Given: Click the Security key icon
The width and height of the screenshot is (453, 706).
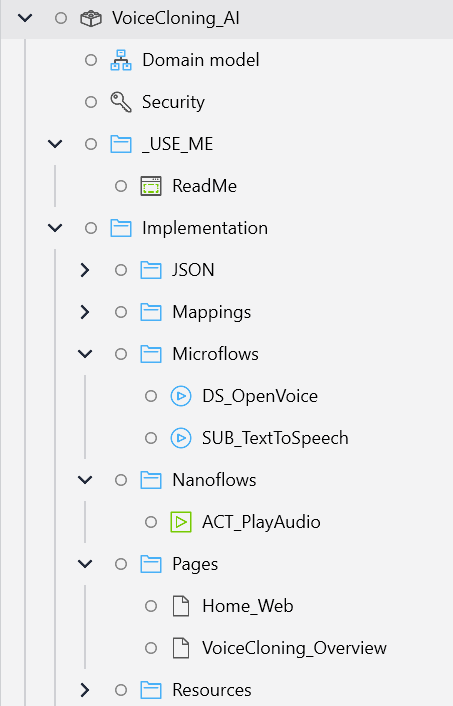Looking at the screenshot, I should (121, 102).
